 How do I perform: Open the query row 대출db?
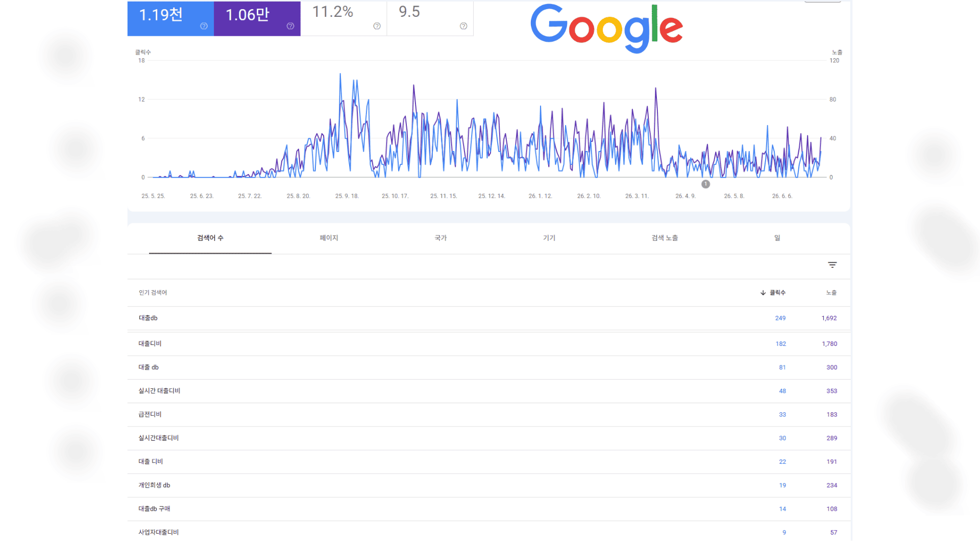pos(489,318)
